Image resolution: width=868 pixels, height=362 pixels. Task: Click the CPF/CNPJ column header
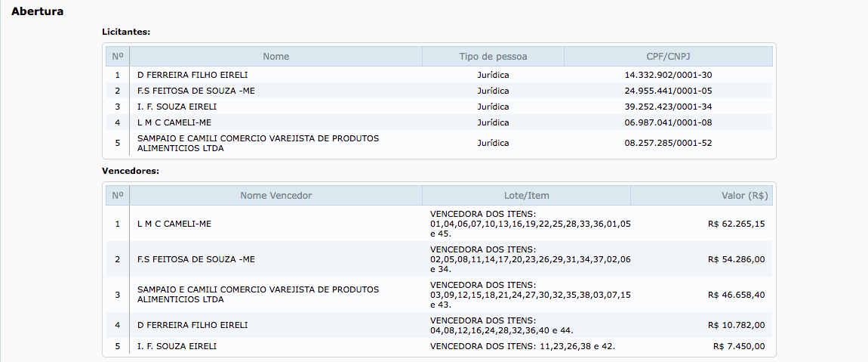tap(668, 57)
